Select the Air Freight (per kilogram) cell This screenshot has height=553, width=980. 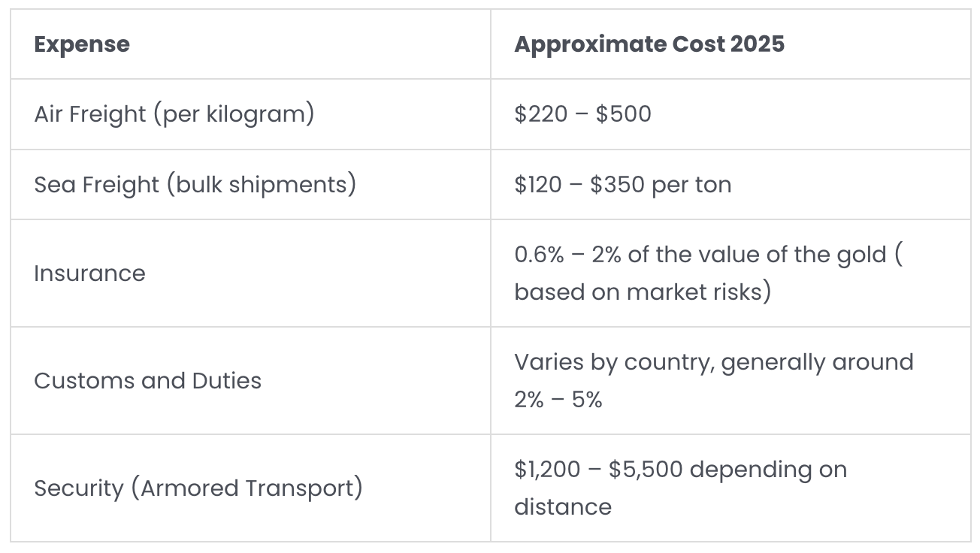click(250, 114)
